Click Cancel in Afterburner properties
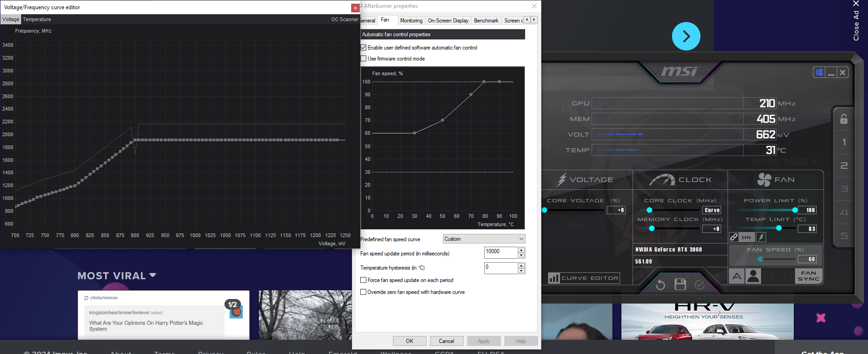This screenshot has width=868, height=354. pos(447,341)
